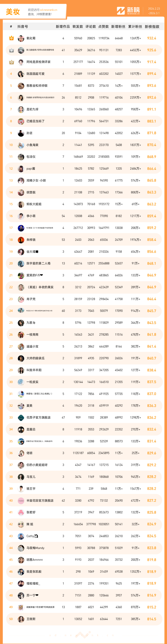Screen dimensions: 167x644
Task: Click the silver crown second-place icon
Action: 11,50
